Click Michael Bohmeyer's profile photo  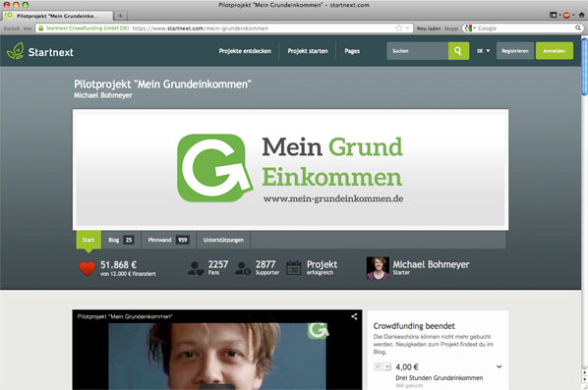click(378, 268)
